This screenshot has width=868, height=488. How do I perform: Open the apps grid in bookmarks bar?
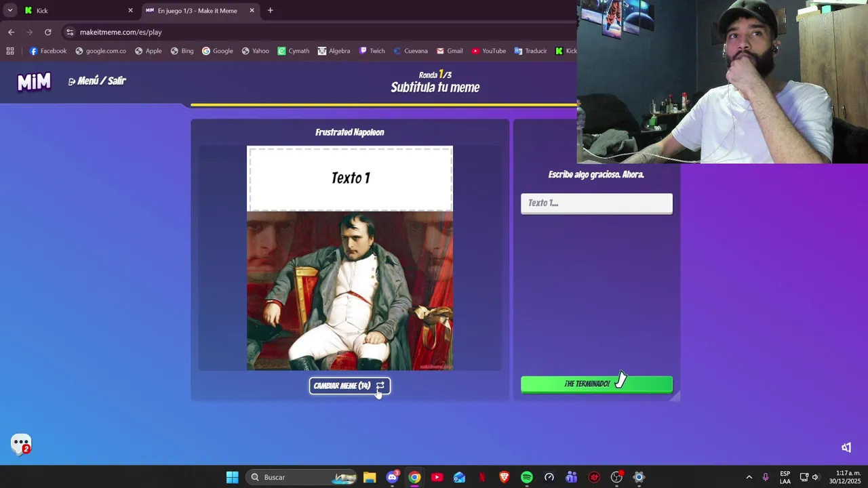10,51
